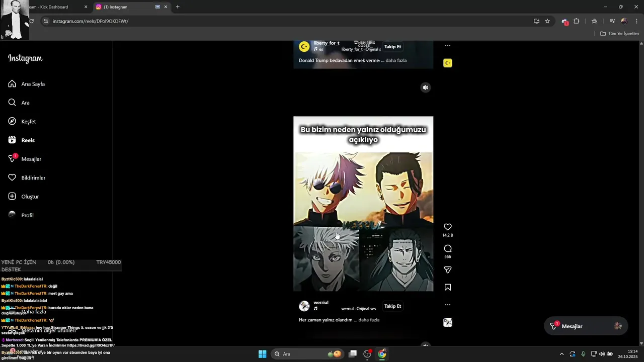Screen dimensions: 644x362
Task: Click the address bar URL
Action: point(91,21)
